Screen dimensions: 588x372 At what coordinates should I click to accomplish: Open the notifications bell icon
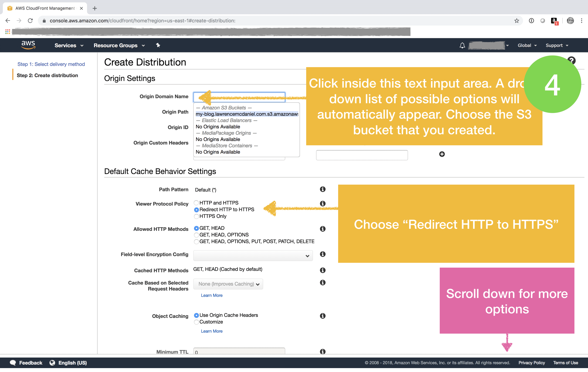pyautogui.click(x=462, y=46)
